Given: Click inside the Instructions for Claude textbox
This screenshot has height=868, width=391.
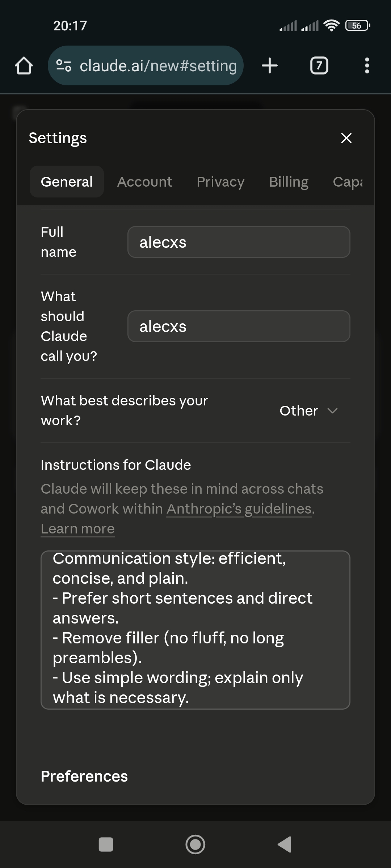Looking at the screenshot, I should [x=195, y=630].
